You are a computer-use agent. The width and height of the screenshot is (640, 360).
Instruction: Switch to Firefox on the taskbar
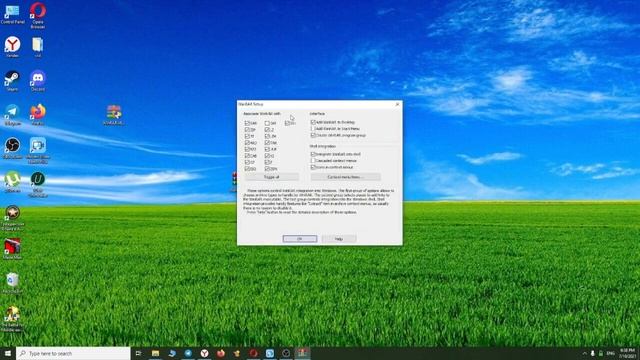[x=221, y=353]
